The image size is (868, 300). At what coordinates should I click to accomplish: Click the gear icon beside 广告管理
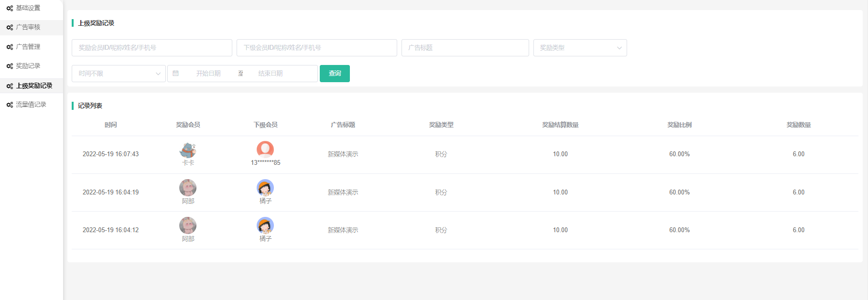coord(10,47)
